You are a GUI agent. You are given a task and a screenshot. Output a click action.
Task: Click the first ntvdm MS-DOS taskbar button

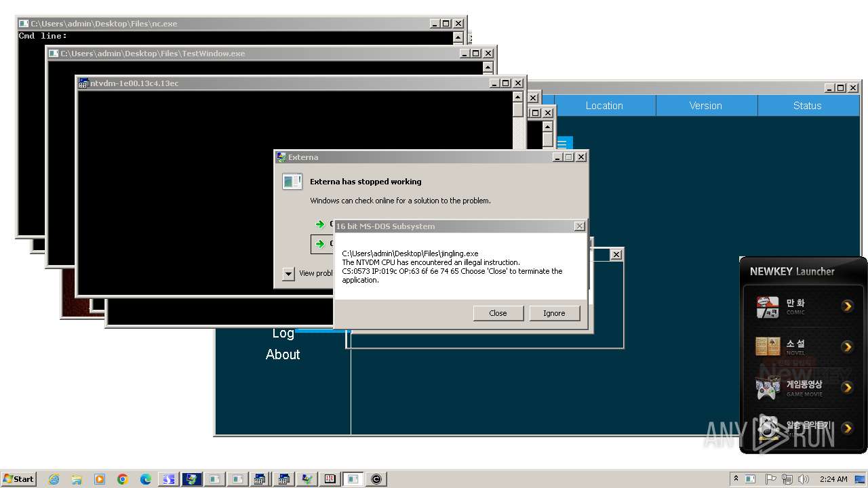pos(260,479)
